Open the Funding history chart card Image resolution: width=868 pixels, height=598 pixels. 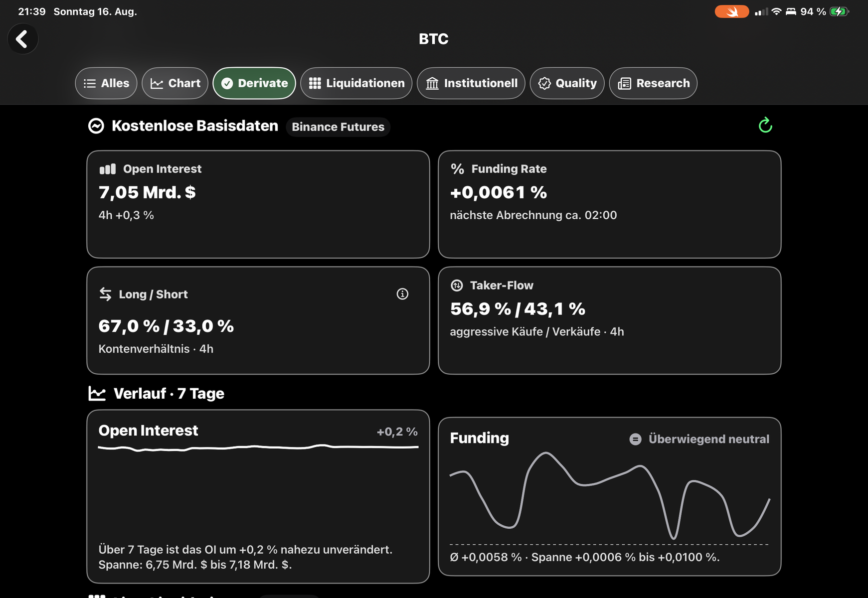[x=609, y=496]
